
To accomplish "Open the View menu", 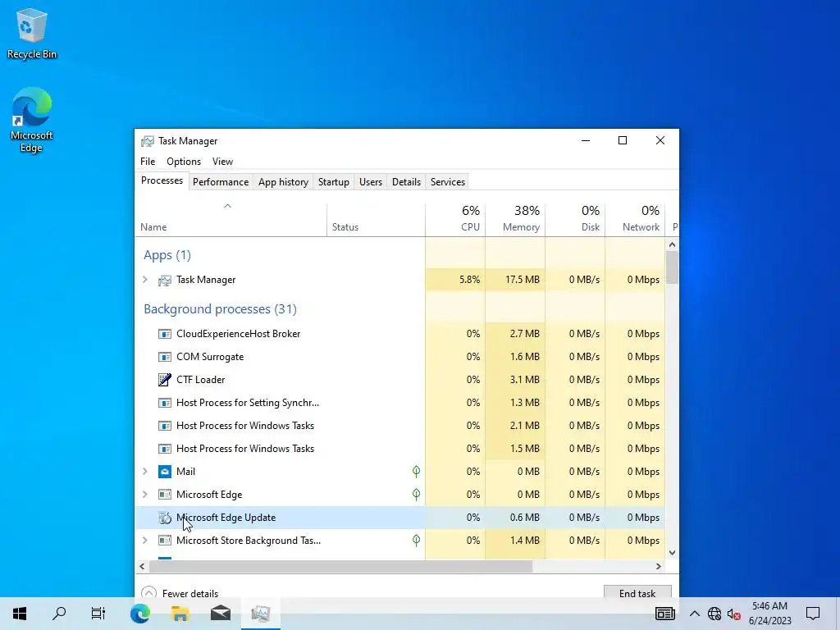I will coord(222,162).
